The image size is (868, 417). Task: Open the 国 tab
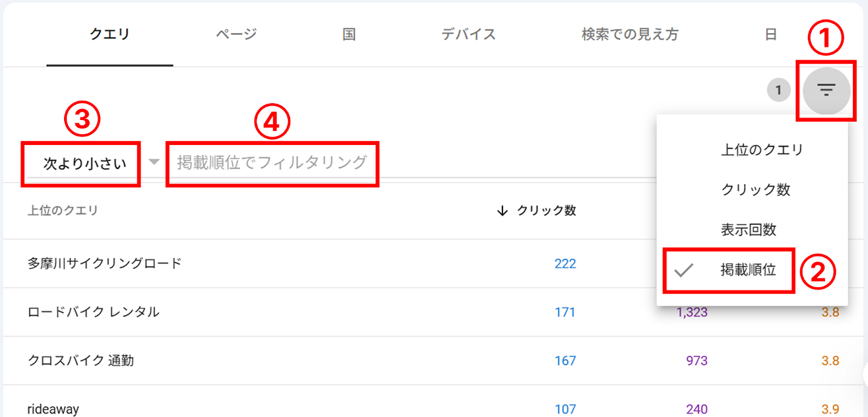click(x=349, y=34)
